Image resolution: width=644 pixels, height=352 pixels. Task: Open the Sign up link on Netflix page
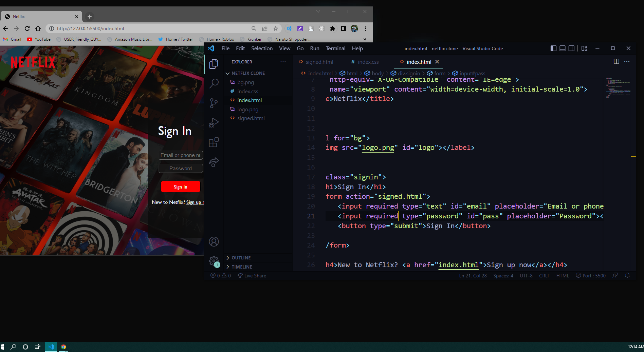tap(195, 202)
